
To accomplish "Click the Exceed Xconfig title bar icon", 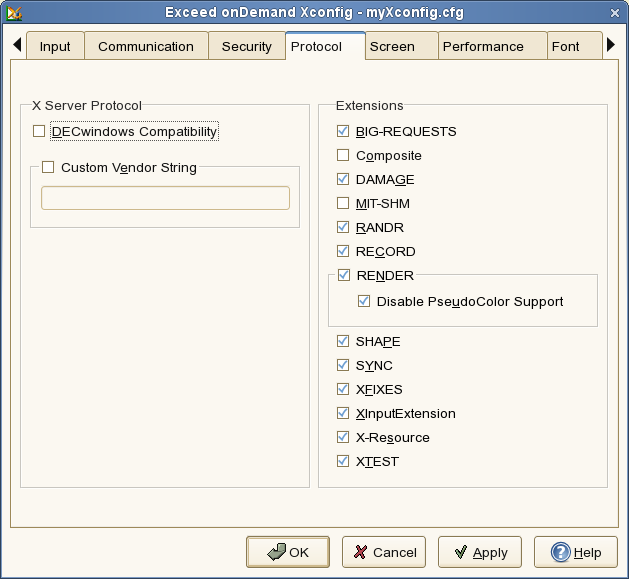I will [14, 12].
